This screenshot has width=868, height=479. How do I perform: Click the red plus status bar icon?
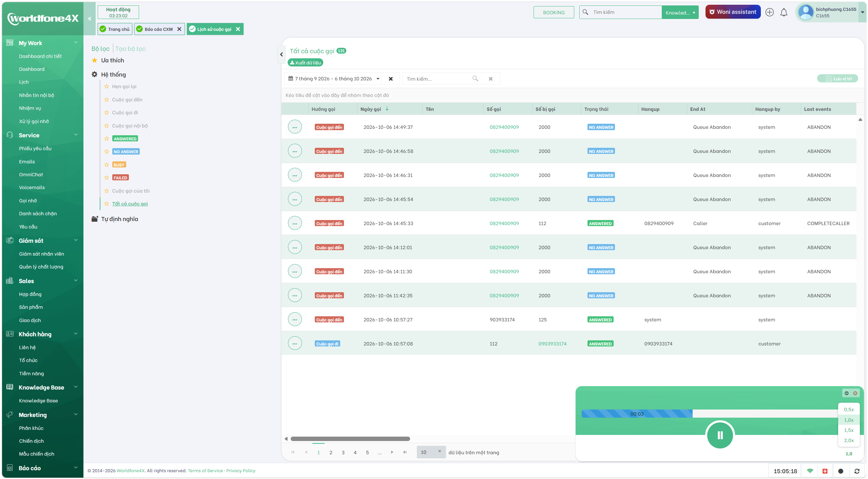(825, 471)
